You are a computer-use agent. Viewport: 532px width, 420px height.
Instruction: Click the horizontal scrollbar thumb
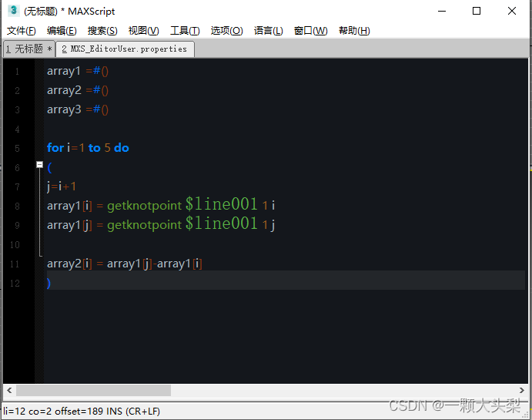tap(93, 391)
